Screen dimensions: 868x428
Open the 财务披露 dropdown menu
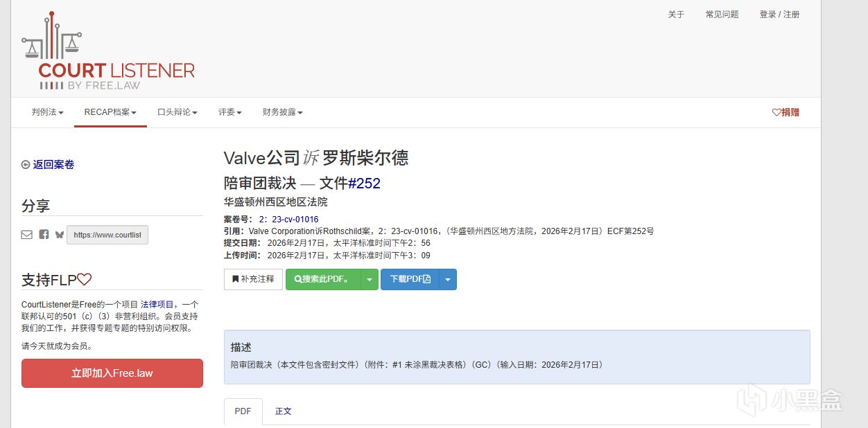coord(282,112)
